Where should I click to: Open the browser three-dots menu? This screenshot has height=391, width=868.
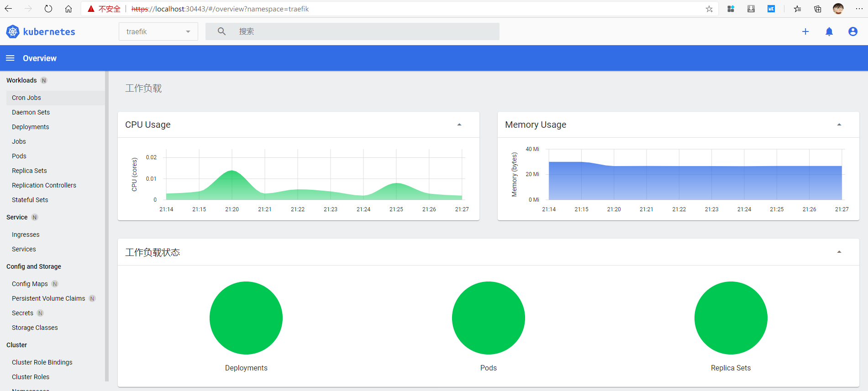click(x=859, y=9)
